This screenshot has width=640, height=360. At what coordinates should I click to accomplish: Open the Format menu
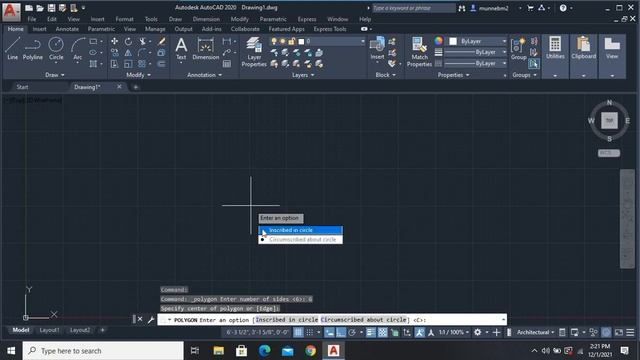click(124, 19)
